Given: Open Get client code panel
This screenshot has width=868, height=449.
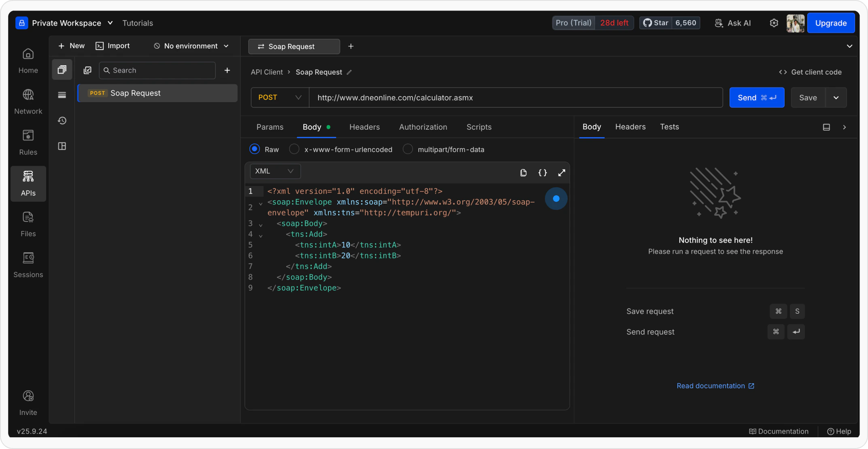Looking at the screenshot, I should (810, 72).
